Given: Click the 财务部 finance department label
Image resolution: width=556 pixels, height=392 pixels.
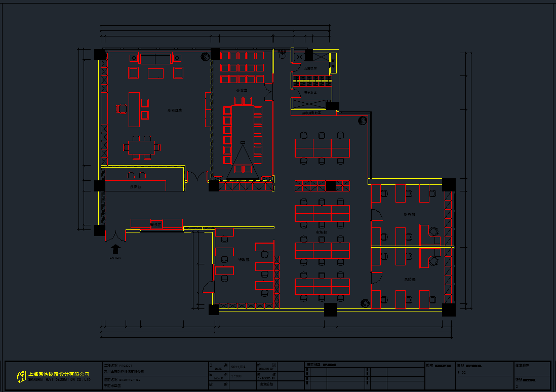Looking at the screenshot, I should [409, 215].
